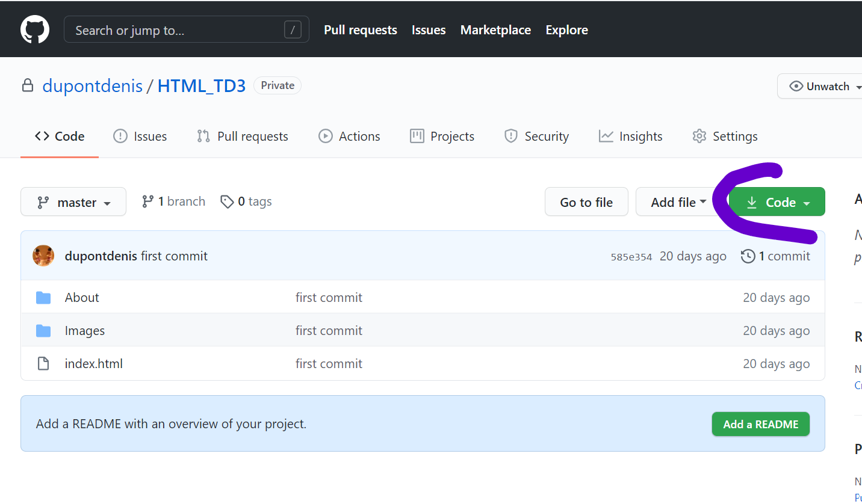Image resolution: width=862 pixels, height=504 pixels.
Task: Open the 0 tags link
Action: (x=246, y=201)
